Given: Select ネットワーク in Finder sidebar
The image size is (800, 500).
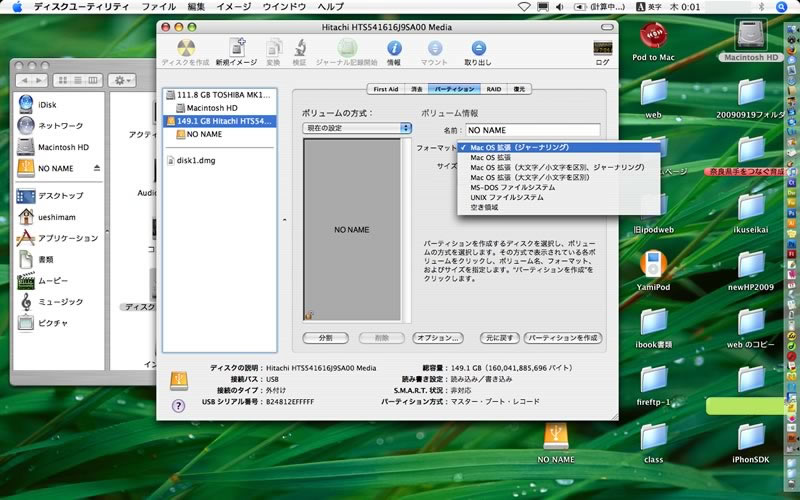Looking at the screenshot, I should click(x=59, y=126).
